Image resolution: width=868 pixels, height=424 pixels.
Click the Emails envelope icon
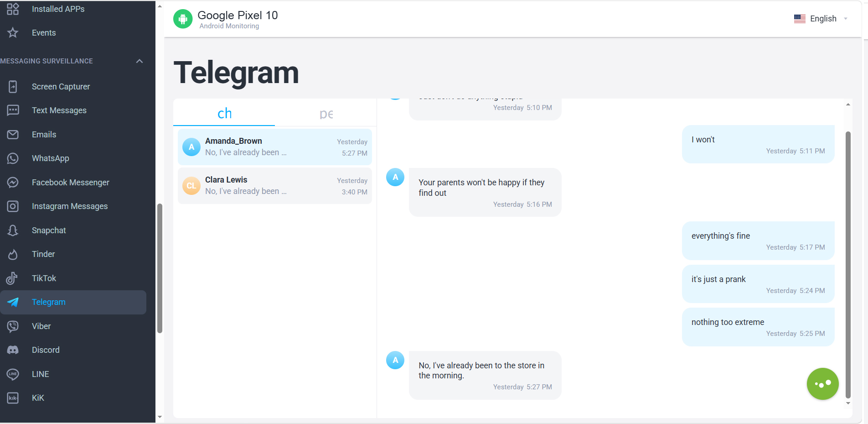(13, 135)
